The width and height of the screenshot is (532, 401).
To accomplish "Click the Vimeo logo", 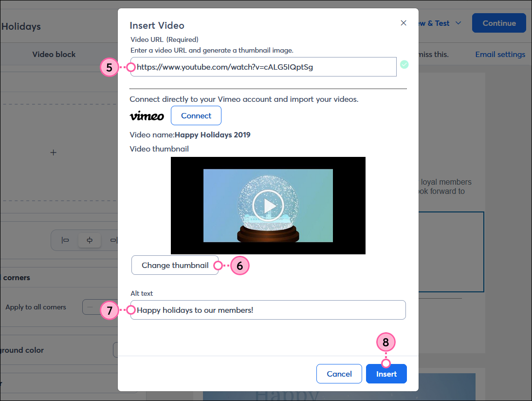I will point(147,115).
